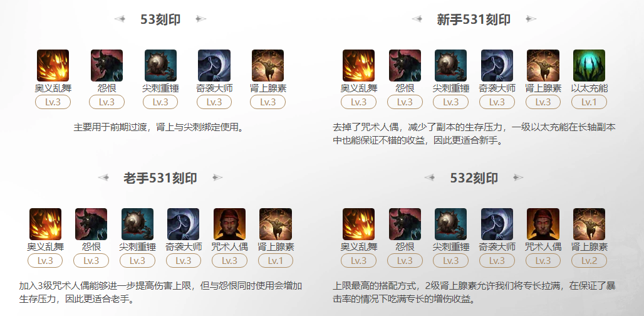Screen dimensions: 644x316
Task: Select 怨恨 wolf icon in 53刻印 section
Action: (x=106, y=65)
